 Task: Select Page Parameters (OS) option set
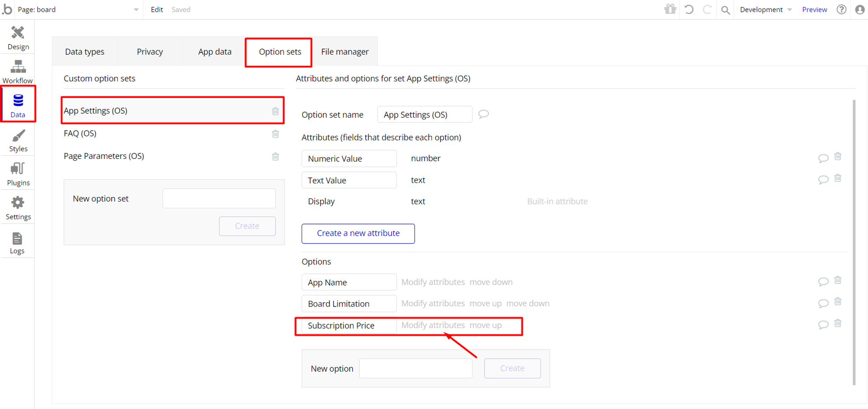104,156
